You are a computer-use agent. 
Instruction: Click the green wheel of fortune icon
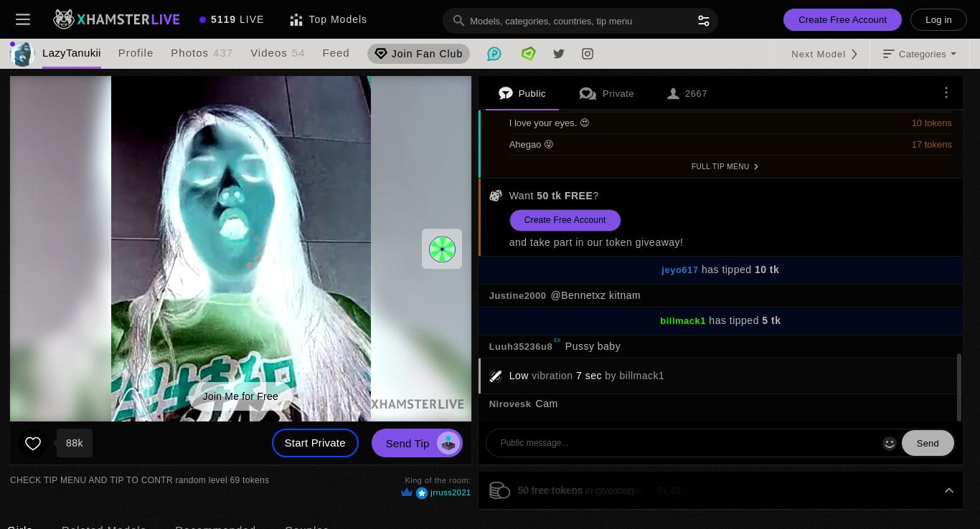442,249
